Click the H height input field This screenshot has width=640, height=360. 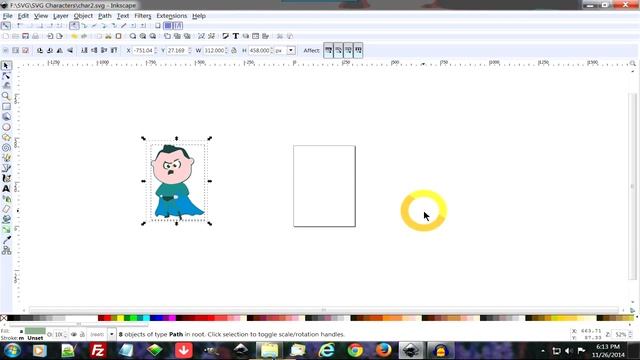(260, 51)
